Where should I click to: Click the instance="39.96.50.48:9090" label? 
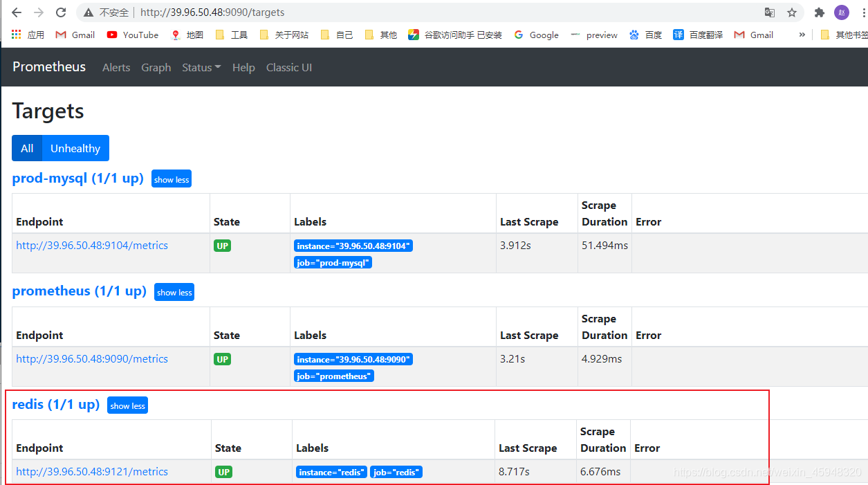tap(353, 359)
